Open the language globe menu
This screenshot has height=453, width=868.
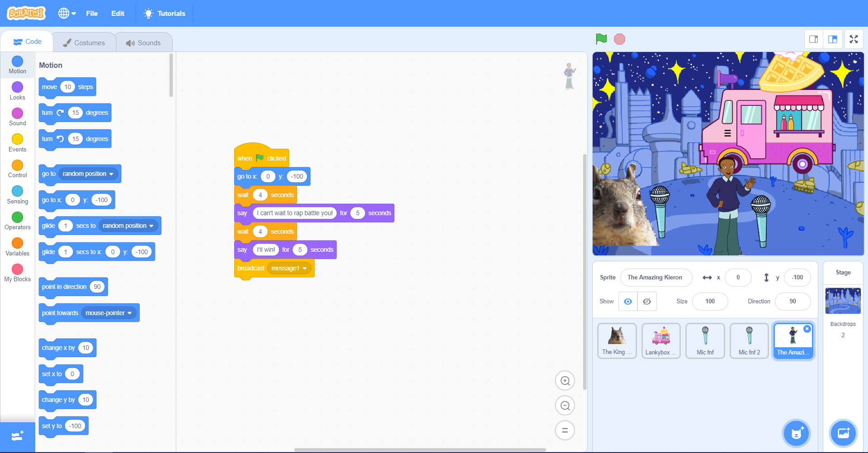pos(67,14)
